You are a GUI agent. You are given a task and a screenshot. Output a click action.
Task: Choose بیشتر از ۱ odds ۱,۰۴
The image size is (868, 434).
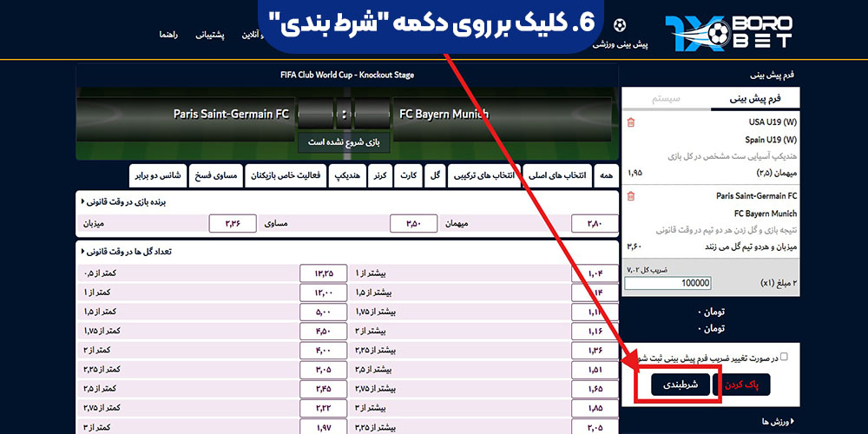pyautogui.click(x=595, y=273)
